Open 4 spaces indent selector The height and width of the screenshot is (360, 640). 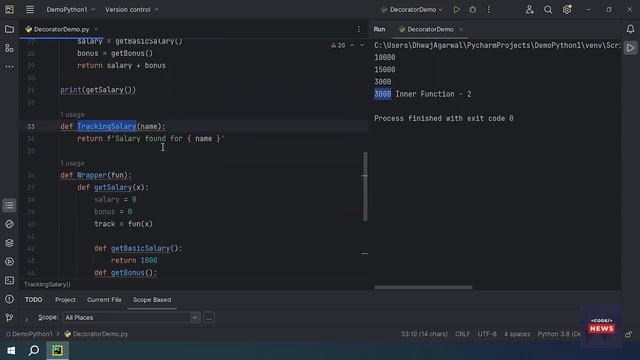[517, 334]
